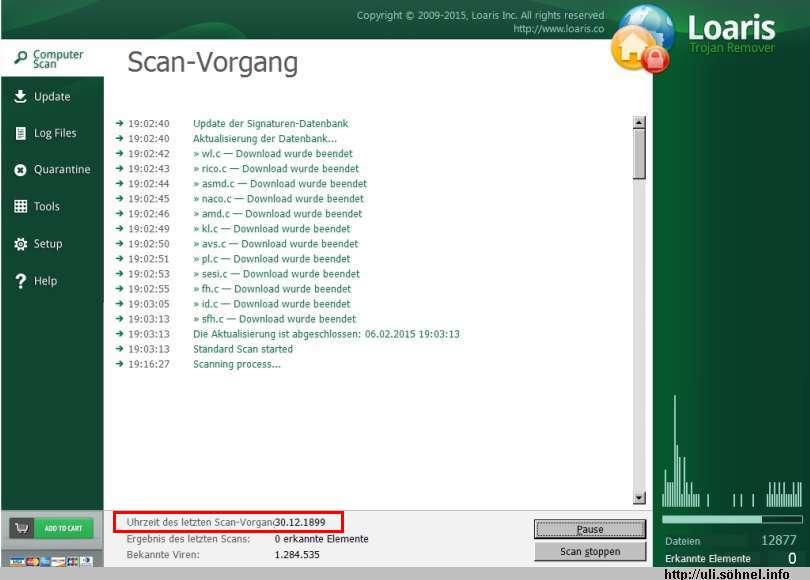Click the Quarantine cross-circle icon
The width and height of the screenshot is (810, 580).
click(x=20, y=170)
